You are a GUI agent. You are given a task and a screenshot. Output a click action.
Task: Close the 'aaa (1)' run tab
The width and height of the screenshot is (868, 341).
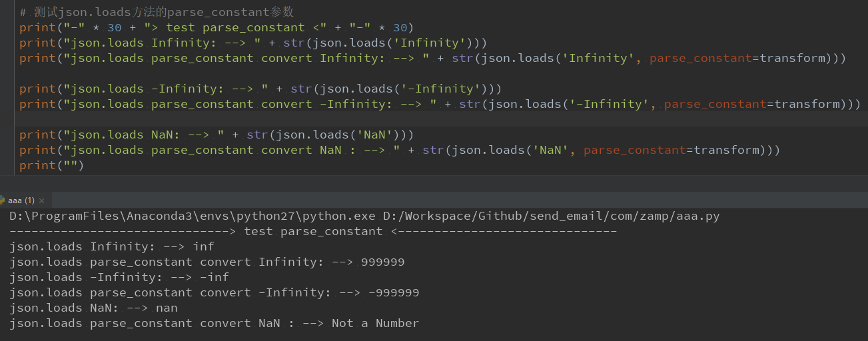pos(42,200)
